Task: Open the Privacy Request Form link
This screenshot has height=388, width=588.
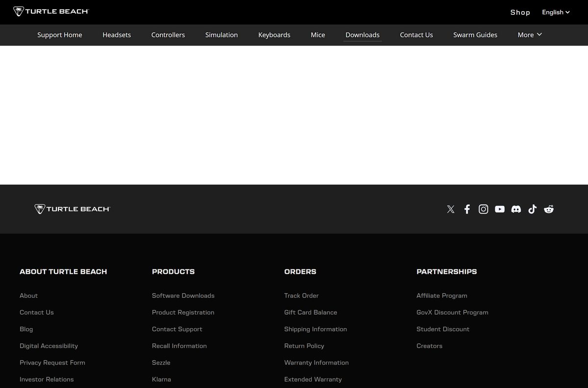Action: click(x=52, y=363)
